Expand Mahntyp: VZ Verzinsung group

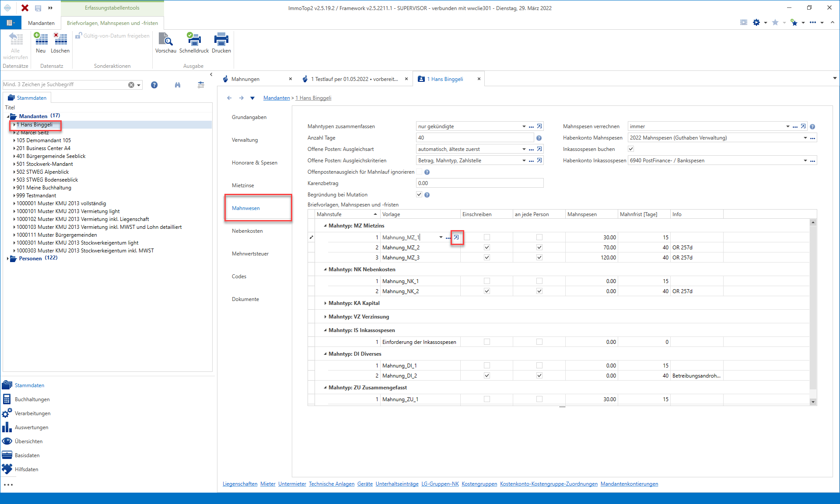[x=325, y=317]
